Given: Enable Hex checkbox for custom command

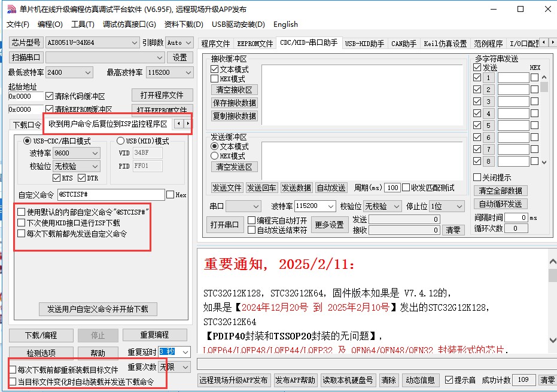Looking at the screenshot, I should point(170,194).
